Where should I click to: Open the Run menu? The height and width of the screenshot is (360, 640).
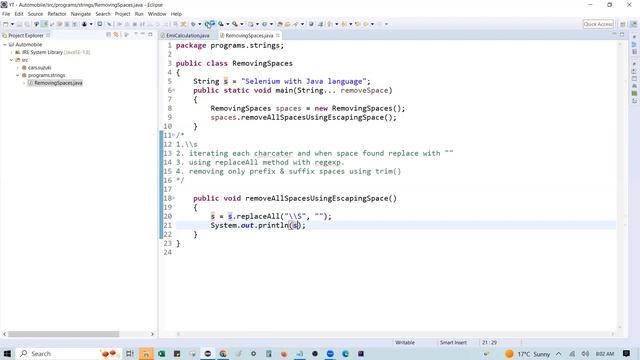pyautogui.click(x=139, y=14)
